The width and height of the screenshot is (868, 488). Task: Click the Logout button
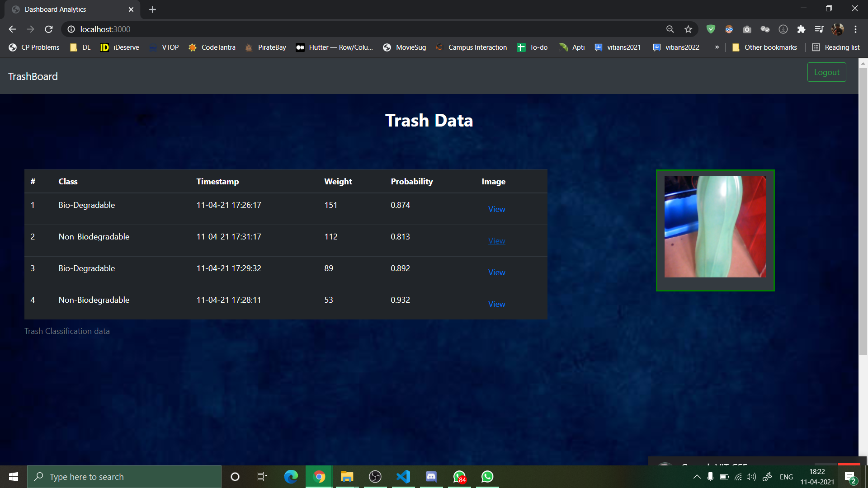pos(826,72)
